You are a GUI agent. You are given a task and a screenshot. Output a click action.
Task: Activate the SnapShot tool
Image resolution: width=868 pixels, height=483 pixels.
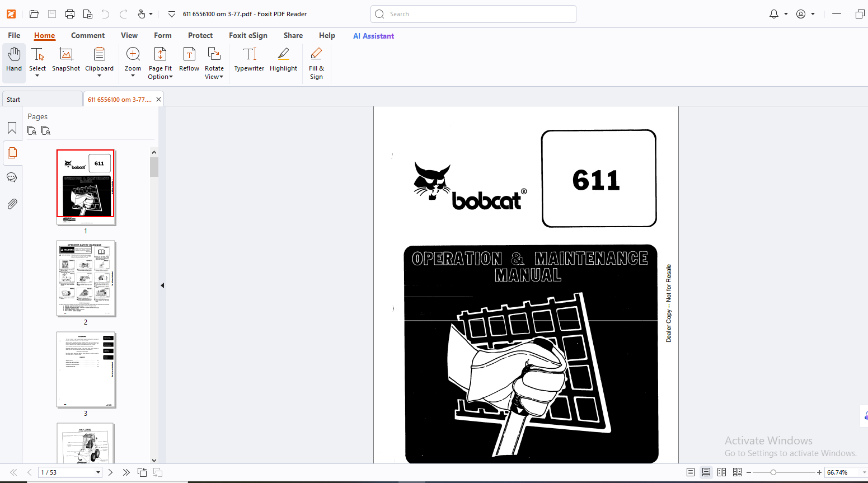pos(66,59)
